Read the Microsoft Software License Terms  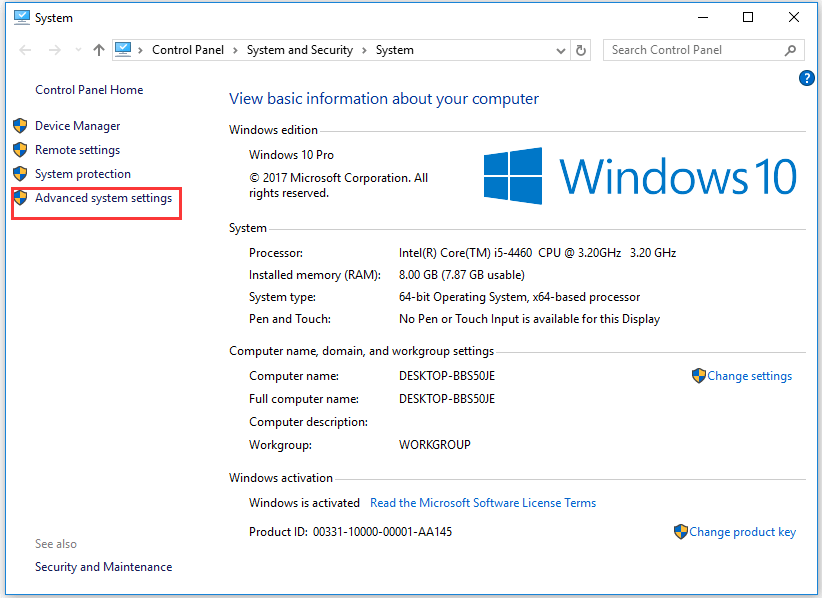pos(483,503)
